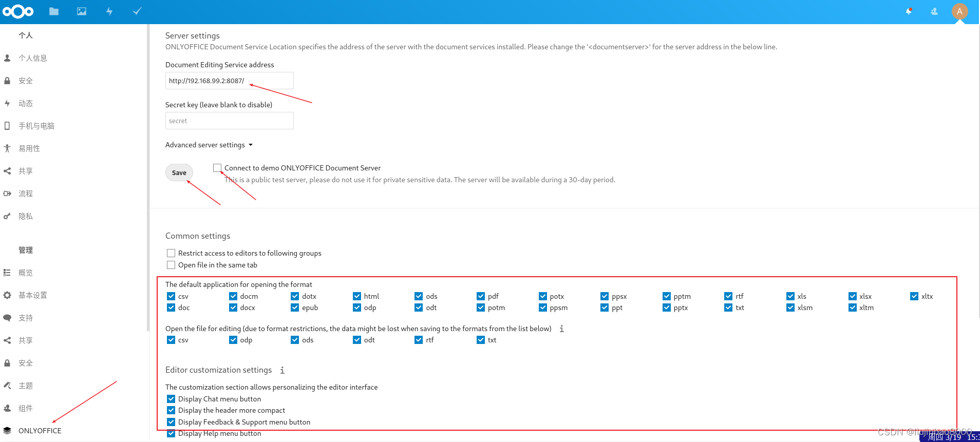
Task: Uncheck docx default format checkbox
Action: coord(233,308)
